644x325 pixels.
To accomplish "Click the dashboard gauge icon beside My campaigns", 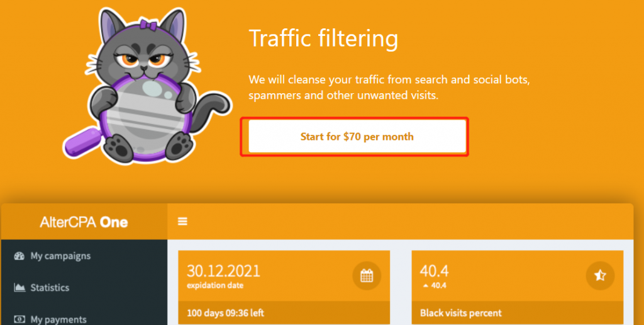I will 19,256.
